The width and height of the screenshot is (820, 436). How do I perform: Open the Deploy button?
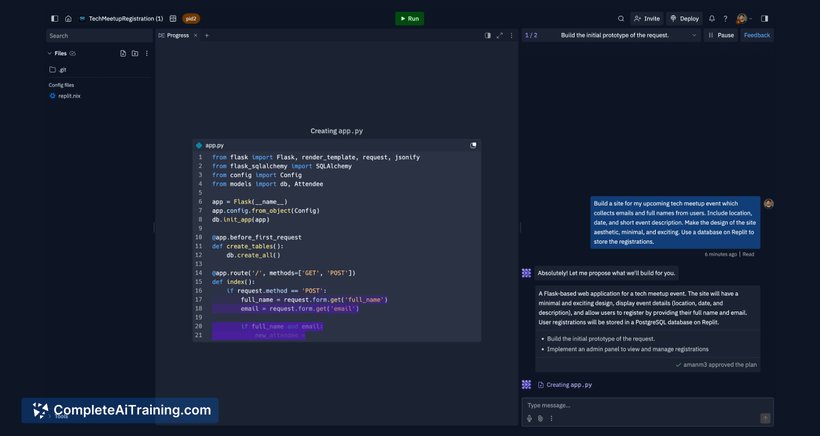coord(685,18)
